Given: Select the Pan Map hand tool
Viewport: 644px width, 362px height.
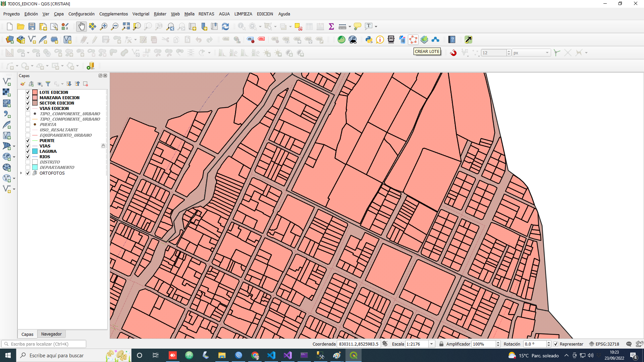Looking at the screenshot, I should [81, 26].
